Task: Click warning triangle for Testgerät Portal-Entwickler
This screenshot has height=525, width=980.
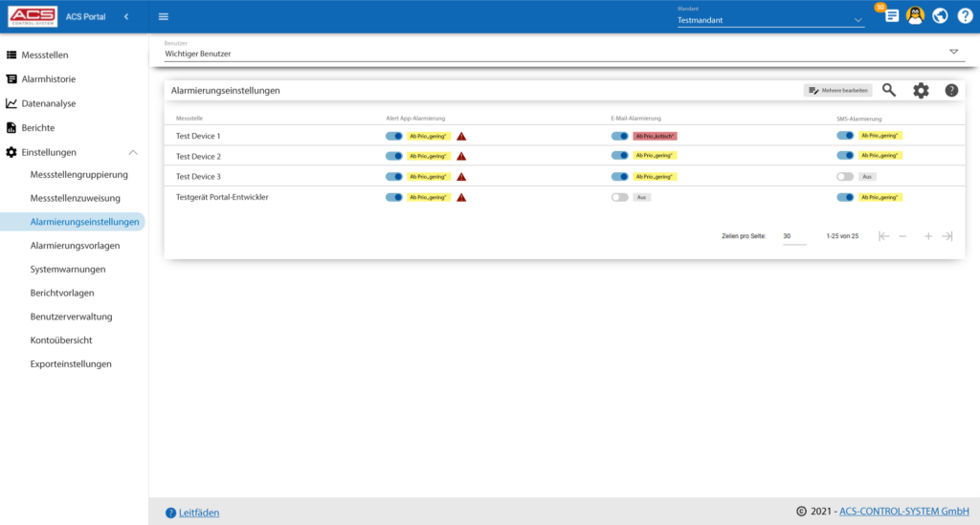Action: pyautogui.click(x=461, y=197)
